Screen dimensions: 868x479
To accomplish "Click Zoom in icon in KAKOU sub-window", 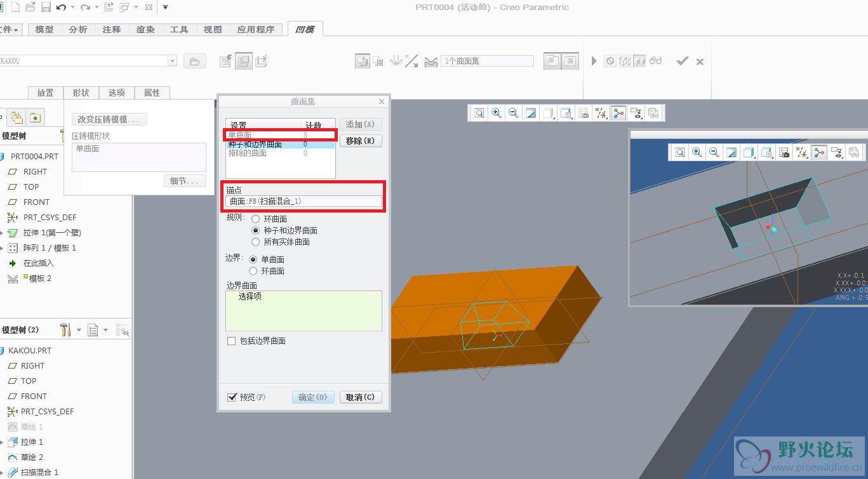I will (697, 152).
